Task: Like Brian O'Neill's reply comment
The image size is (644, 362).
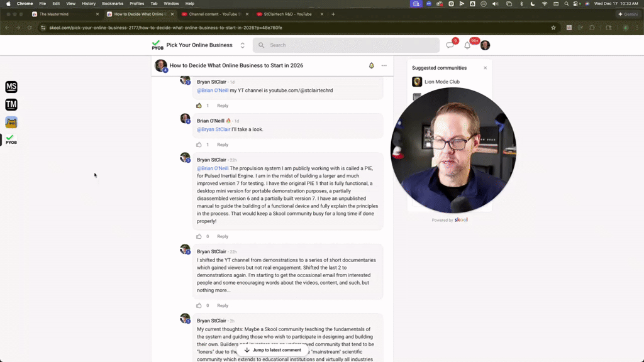Action: (x=199, y=145)
